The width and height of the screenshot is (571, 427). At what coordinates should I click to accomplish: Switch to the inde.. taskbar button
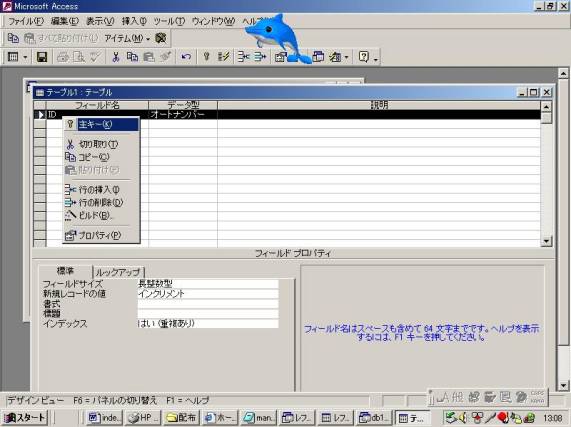tap(105, 418)
